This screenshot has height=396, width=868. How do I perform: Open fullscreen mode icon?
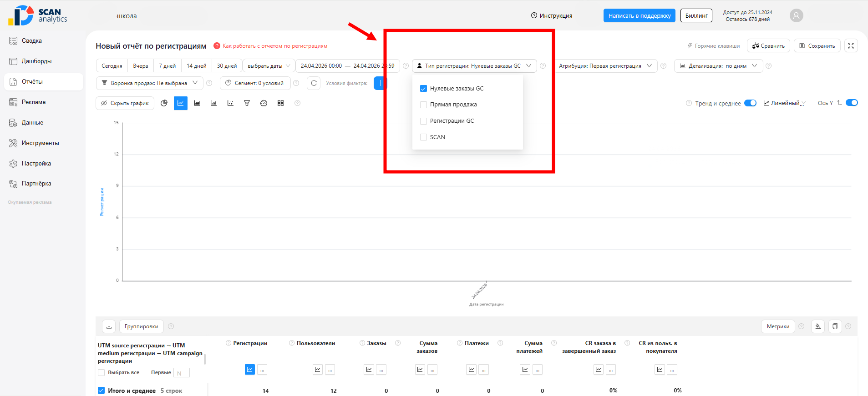tap(851, 45)
